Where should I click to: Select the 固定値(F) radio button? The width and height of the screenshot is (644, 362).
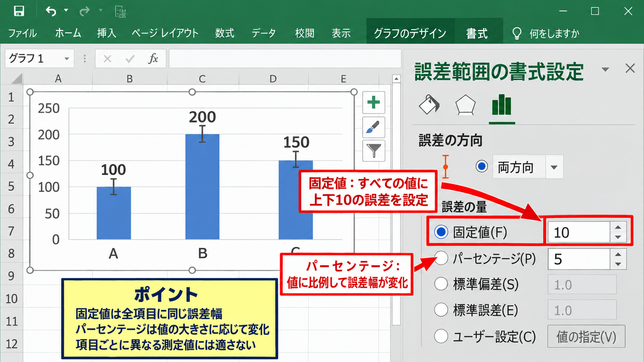[x=441, y=232]
